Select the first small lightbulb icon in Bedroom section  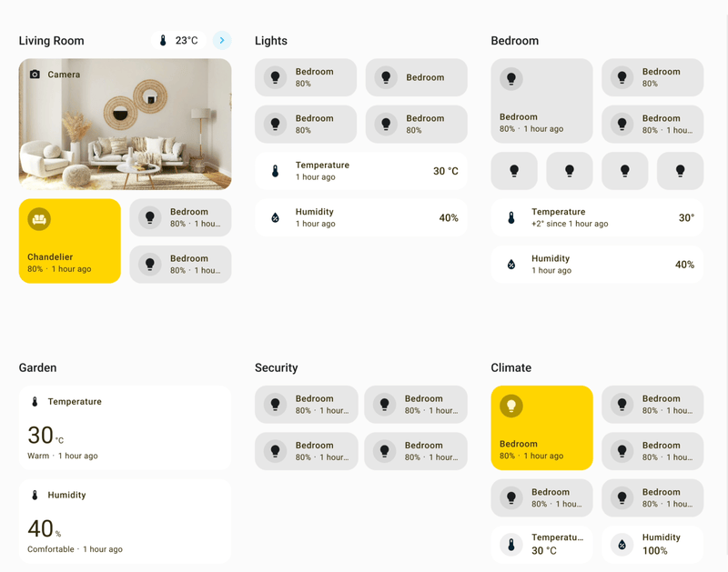[513, 170]
